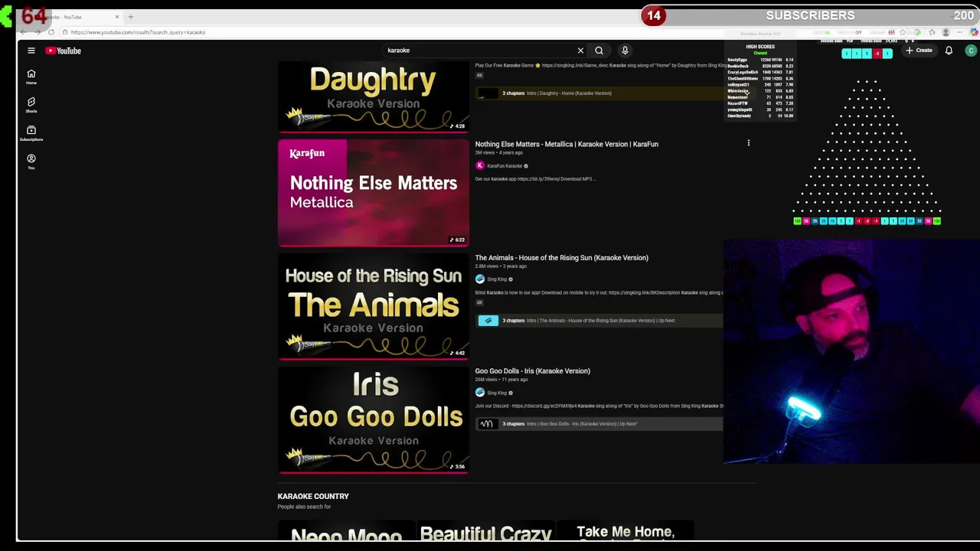Clear the karaoke search text

(x=580, y=51)
